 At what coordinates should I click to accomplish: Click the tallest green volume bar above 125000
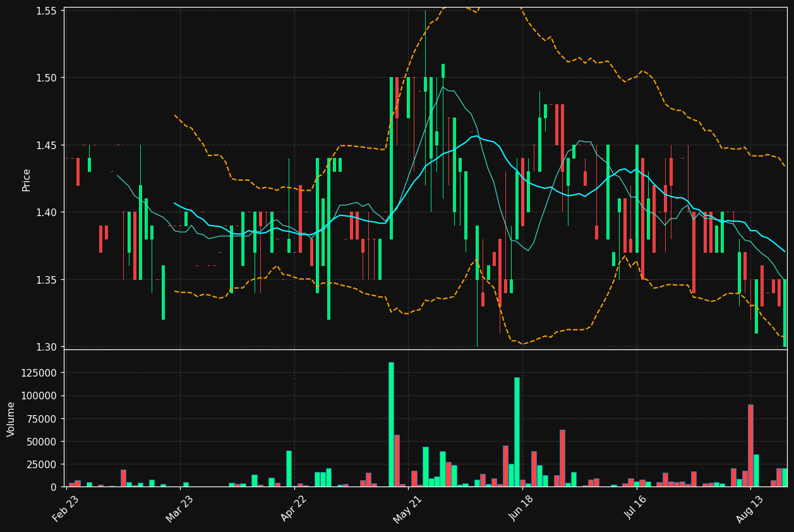tap(391, 425)
